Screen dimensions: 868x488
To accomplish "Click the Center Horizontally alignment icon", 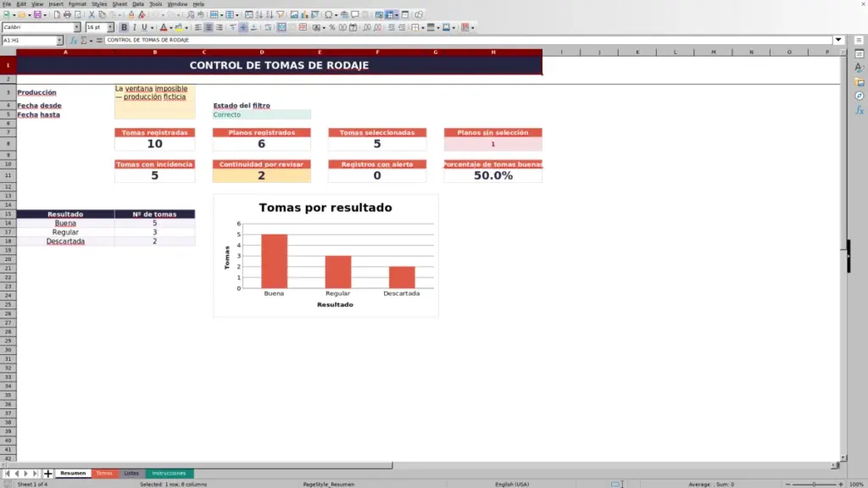I will point(209,27).
